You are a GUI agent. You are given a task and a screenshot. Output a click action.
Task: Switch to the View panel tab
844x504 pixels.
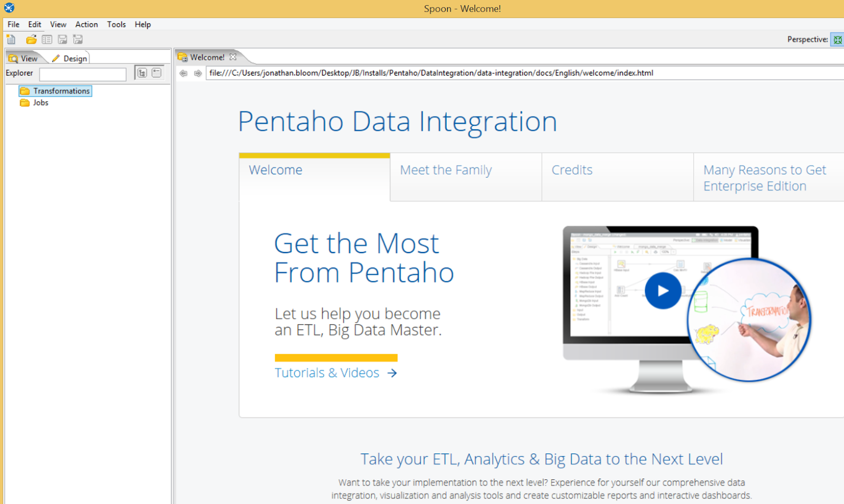tap(24, 58)
